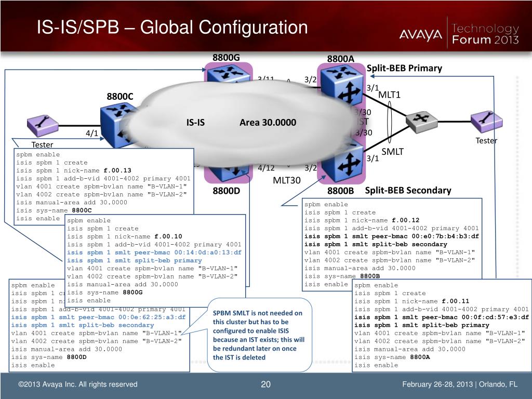The height and width of the screenshot is (399, 532).
Task: Click the Tester device icon connected to 8800C
Action: click(43, 126)
